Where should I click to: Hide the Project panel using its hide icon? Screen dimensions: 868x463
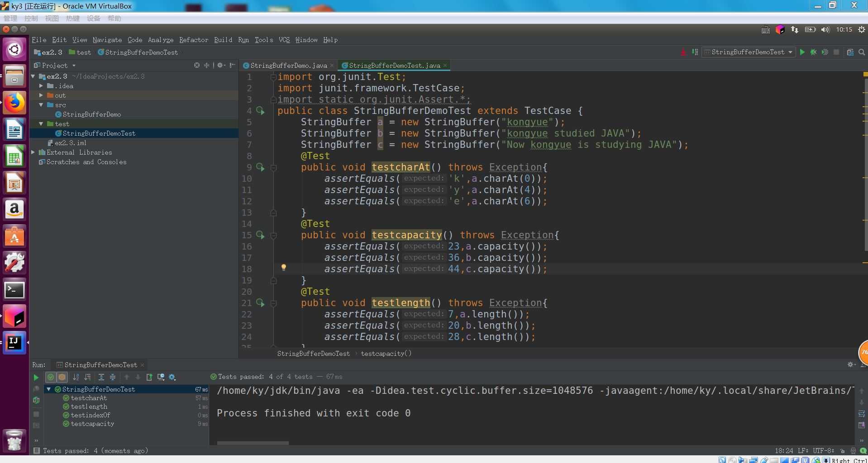232,65
